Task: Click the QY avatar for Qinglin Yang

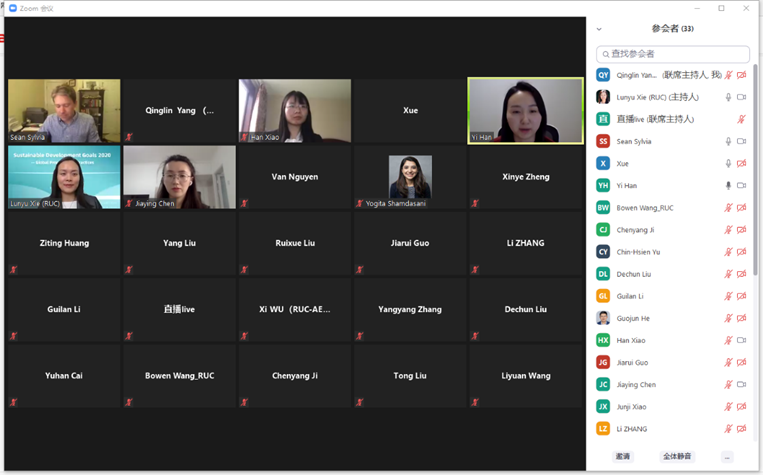Action: coord(603,75)
